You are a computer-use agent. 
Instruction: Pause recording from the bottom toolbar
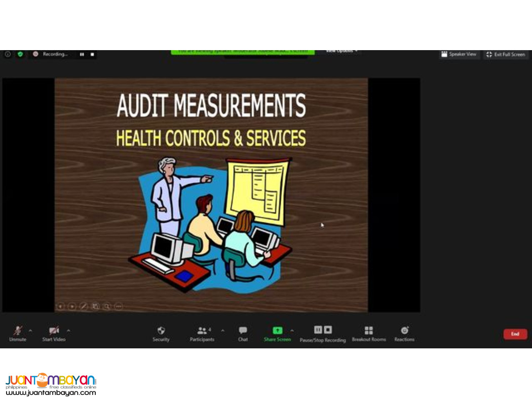click(x=318, y=330)
